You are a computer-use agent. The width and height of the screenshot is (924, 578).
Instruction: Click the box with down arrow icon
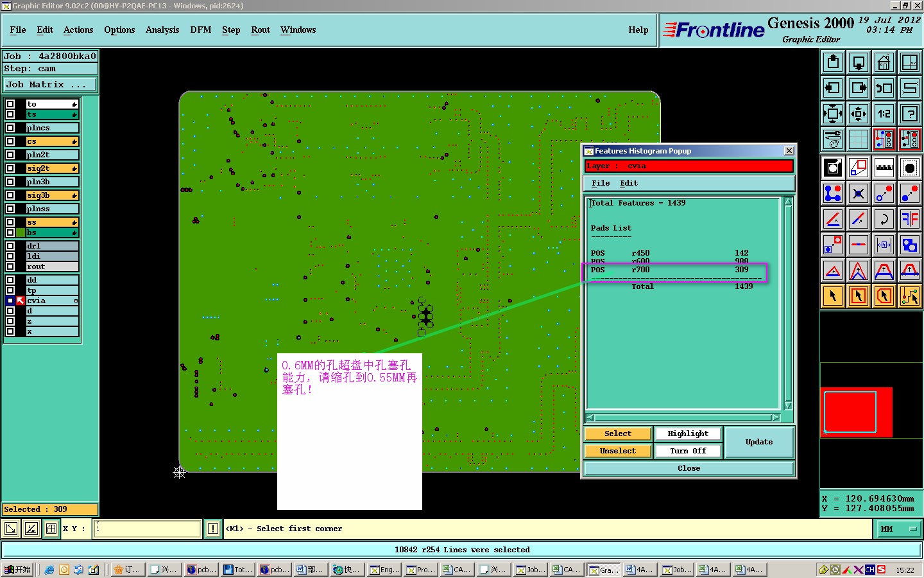[x=858, y=62]
